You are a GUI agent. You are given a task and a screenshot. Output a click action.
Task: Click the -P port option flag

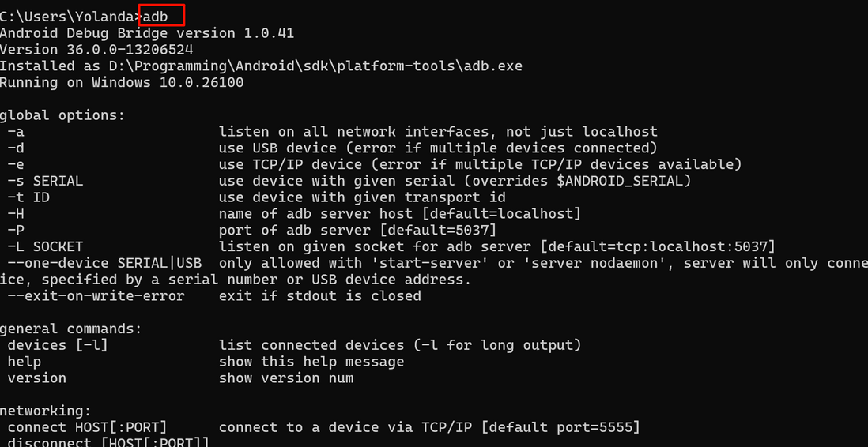[16, 230]
